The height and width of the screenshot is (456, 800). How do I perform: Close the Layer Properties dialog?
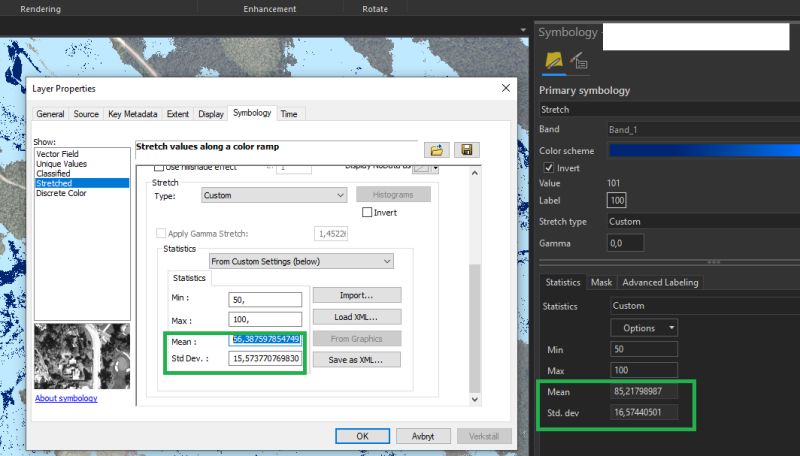(506, 88)
